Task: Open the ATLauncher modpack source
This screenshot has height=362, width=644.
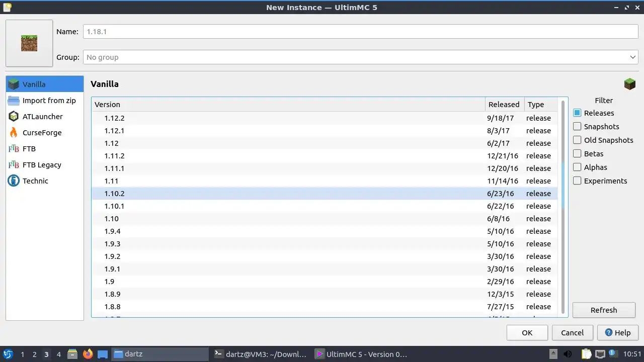Action: 45,116
